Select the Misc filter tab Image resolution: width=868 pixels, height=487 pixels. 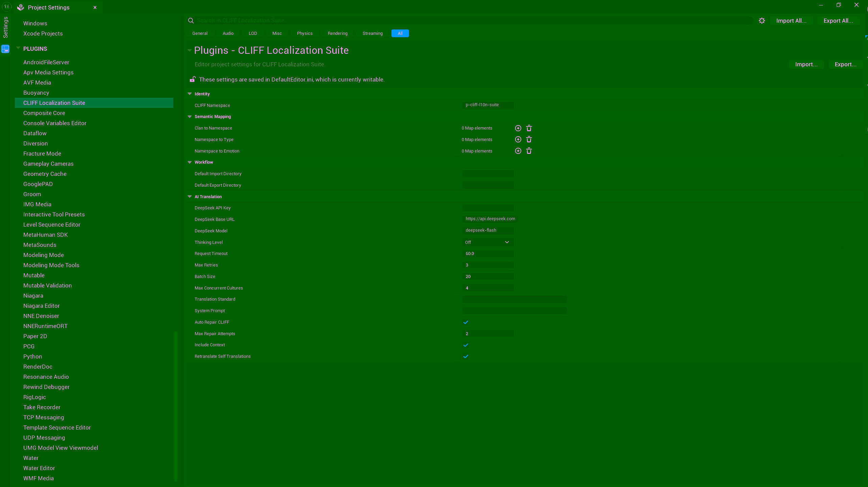tap(277, 33)
